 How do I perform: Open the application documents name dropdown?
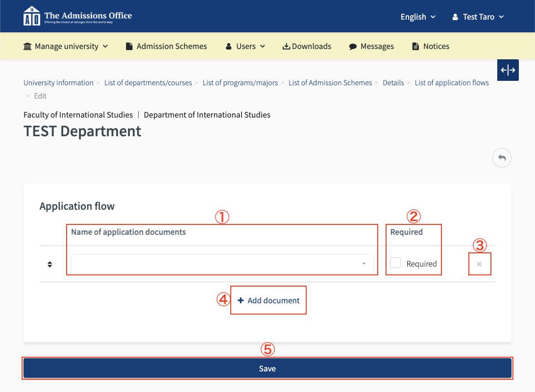point(222,264)
